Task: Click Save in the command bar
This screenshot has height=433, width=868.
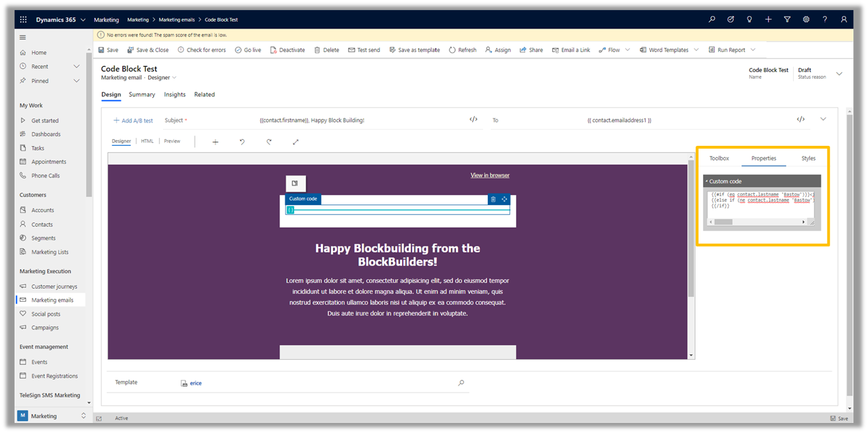Action: (108, 50)
